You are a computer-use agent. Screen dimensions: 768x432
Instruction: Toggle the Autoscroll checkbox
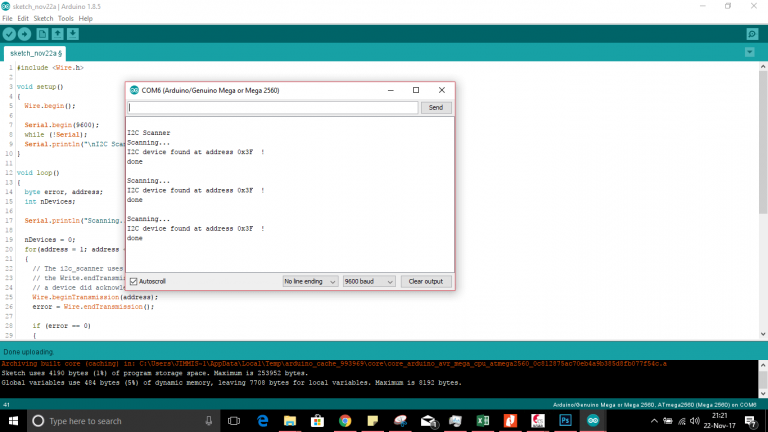click(x=134, y=281)
